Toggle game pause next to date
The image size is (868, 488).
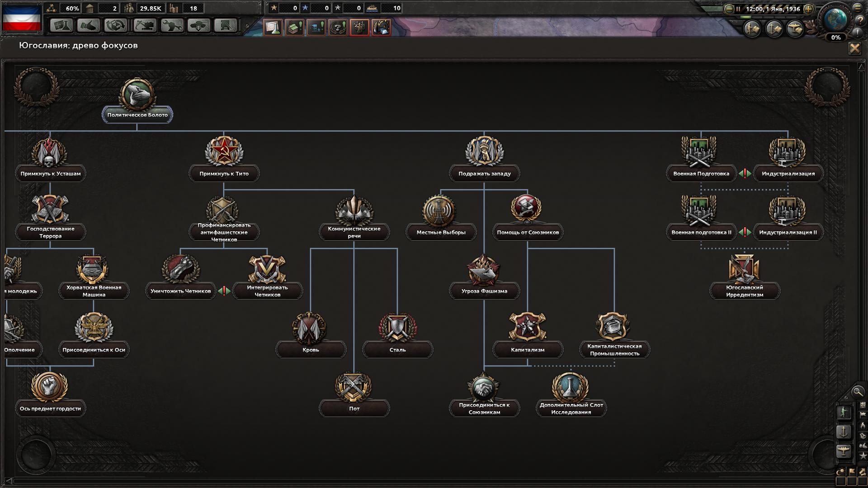click(738, 9)
